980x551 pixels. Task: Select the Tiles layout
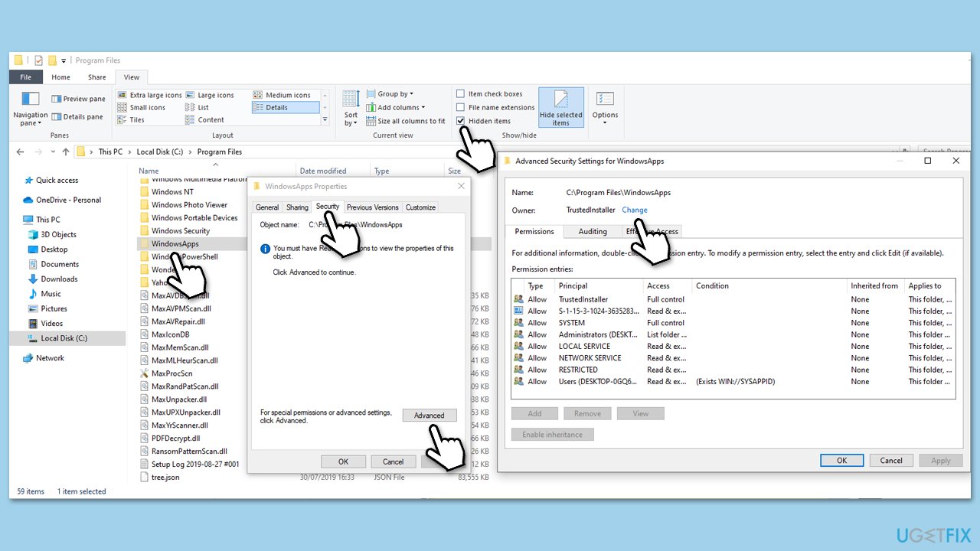click(x=136, y=119)
